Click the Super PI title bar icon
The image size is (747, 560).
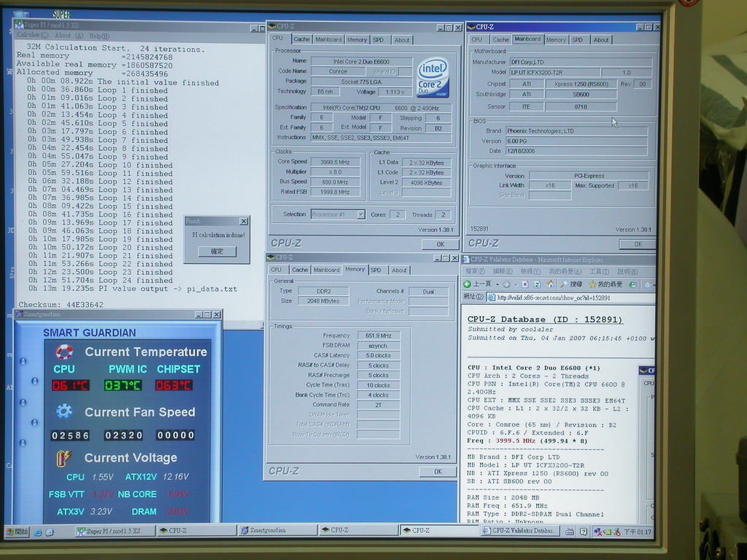pyautogui.click(x=19, y=25)
